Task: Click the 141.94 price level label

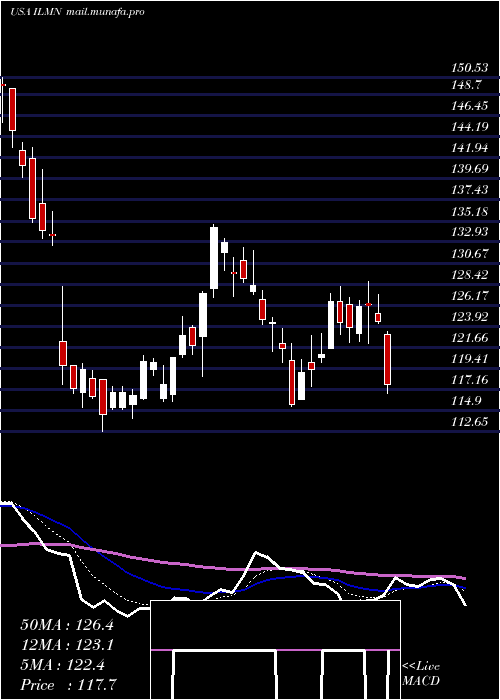Action: tap(469, 148)
